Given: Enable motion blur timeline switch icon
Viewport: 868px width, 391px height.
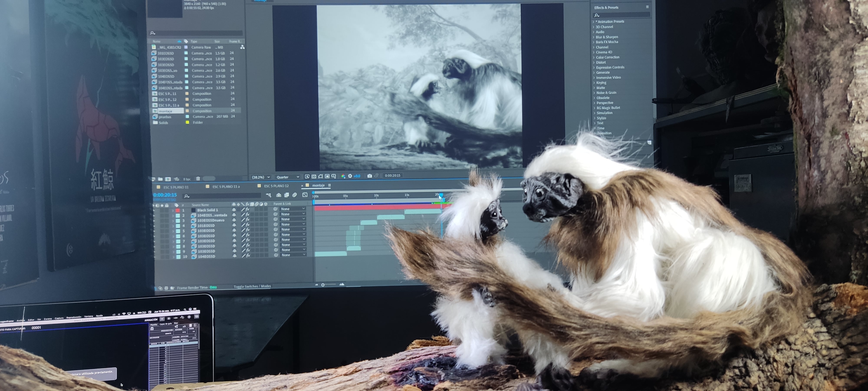Looking at the screenshot, I should pos(294,195).
